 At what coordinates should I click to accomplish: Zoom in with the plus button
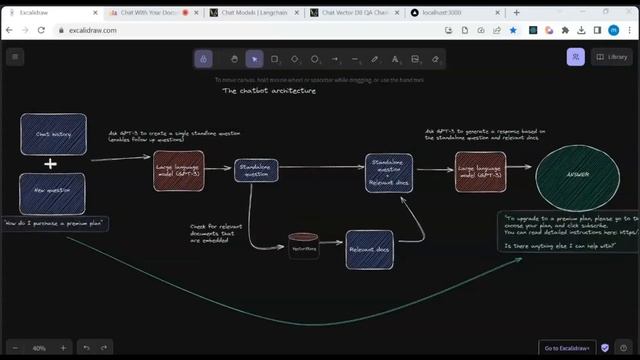(63, 348)
